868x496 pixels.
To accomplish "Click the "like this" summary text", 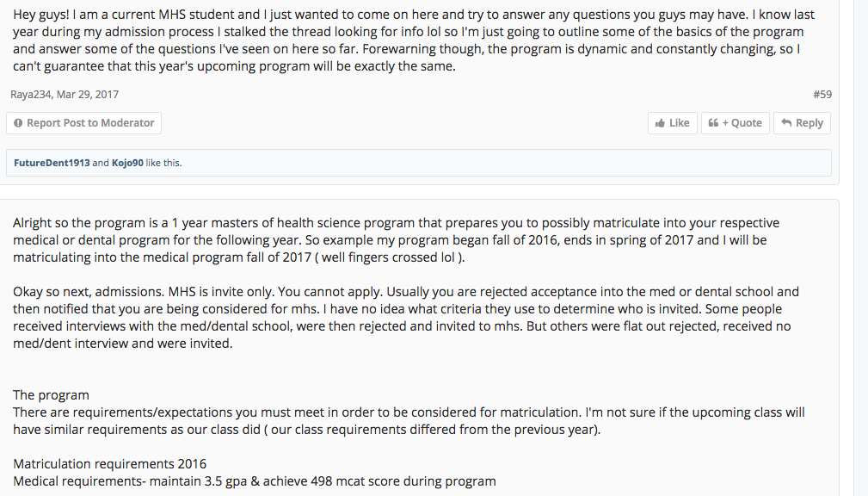I will [x=163, y=163].
